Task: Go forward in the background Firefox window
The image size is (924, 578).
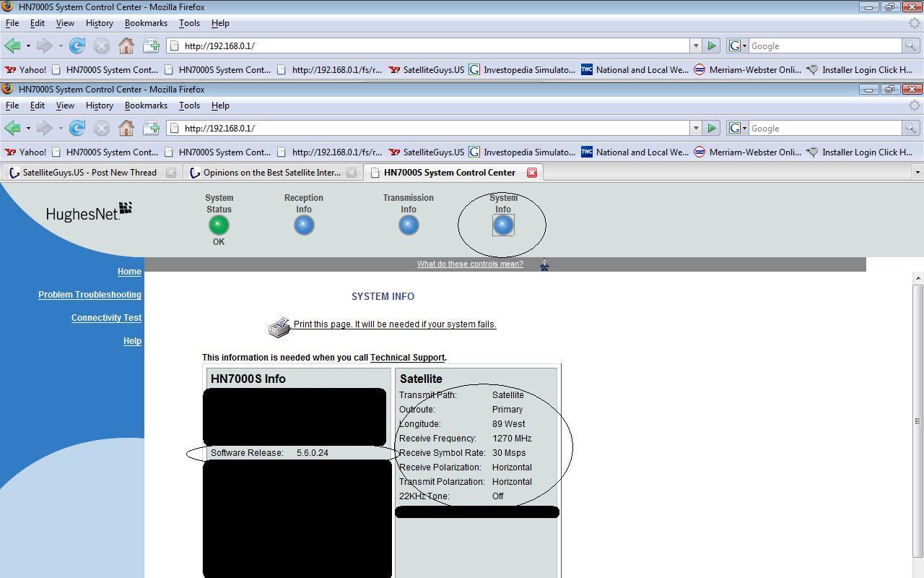Action: [44, 46]
